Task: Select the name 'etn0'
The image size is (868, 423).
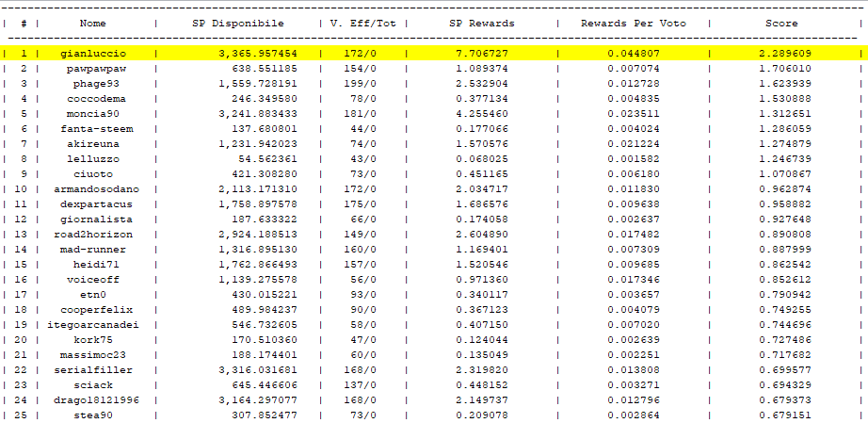Action: (x=93, y=295)
